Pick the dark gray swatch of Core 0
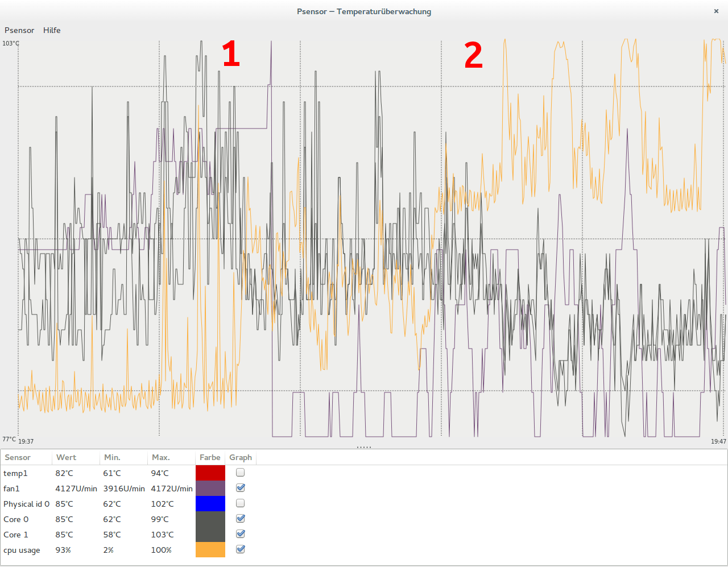The width and height of the screenshot is (728, 567). click(210, 519)
